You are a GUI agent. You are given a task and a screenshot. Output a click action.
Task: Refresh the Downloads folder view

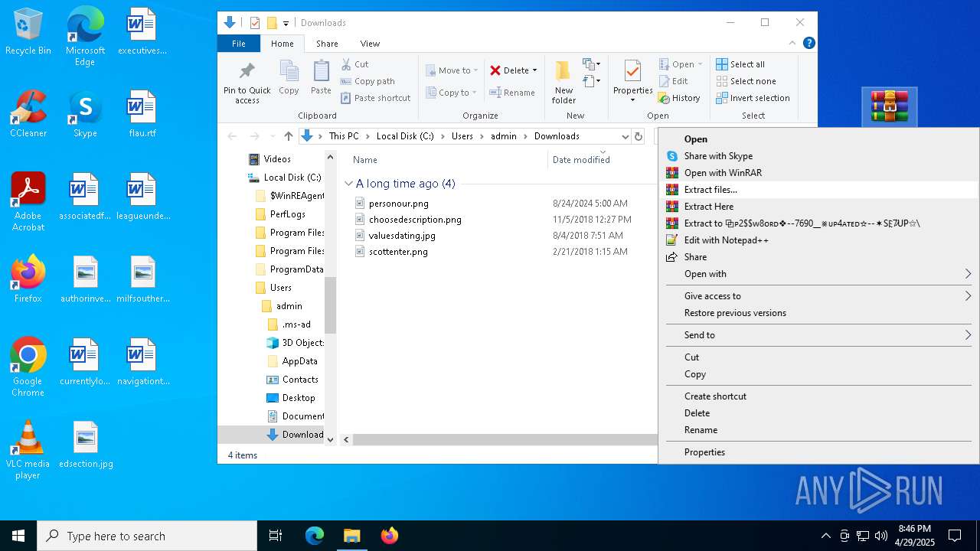(x=639, y=136)
